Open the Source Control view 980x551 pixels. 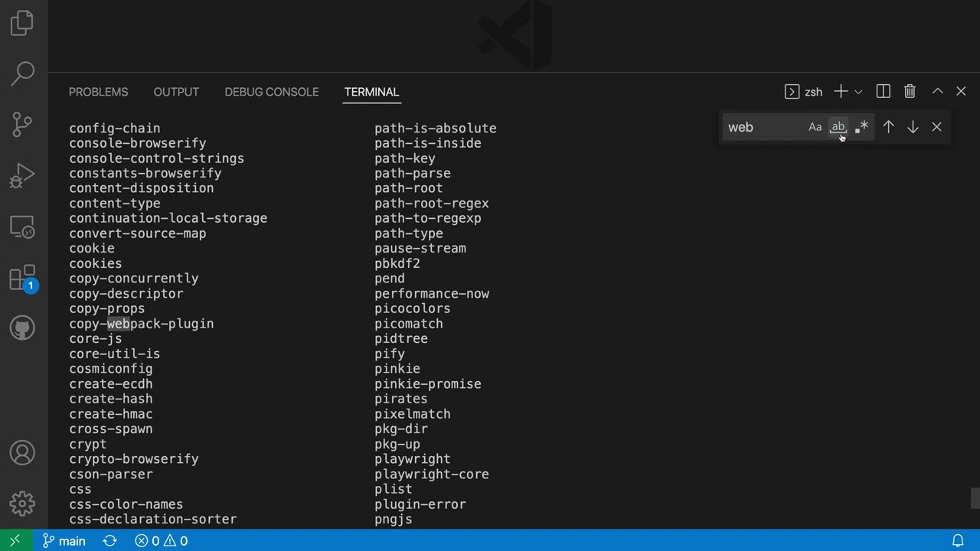tap(22, 124)
